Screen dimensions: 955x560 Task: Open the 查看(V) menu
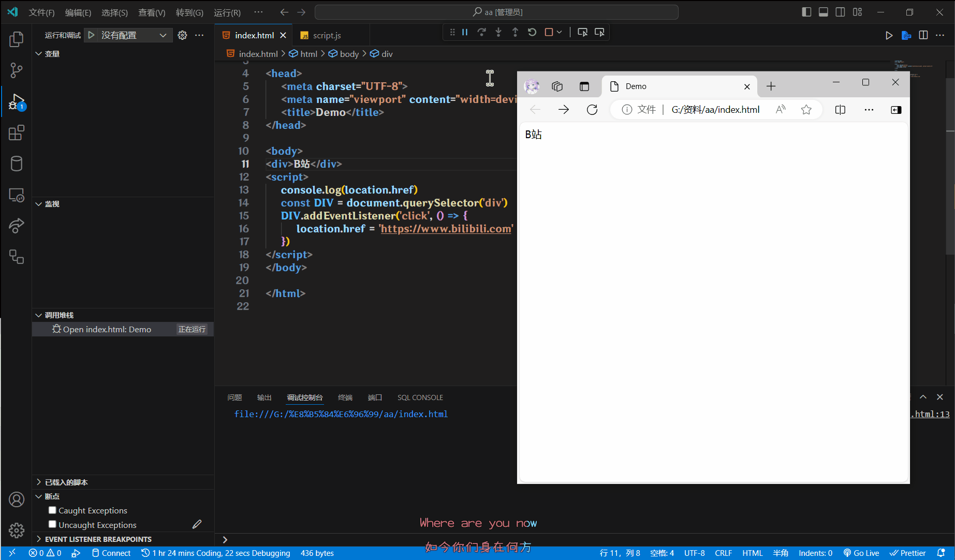(152, 12)
